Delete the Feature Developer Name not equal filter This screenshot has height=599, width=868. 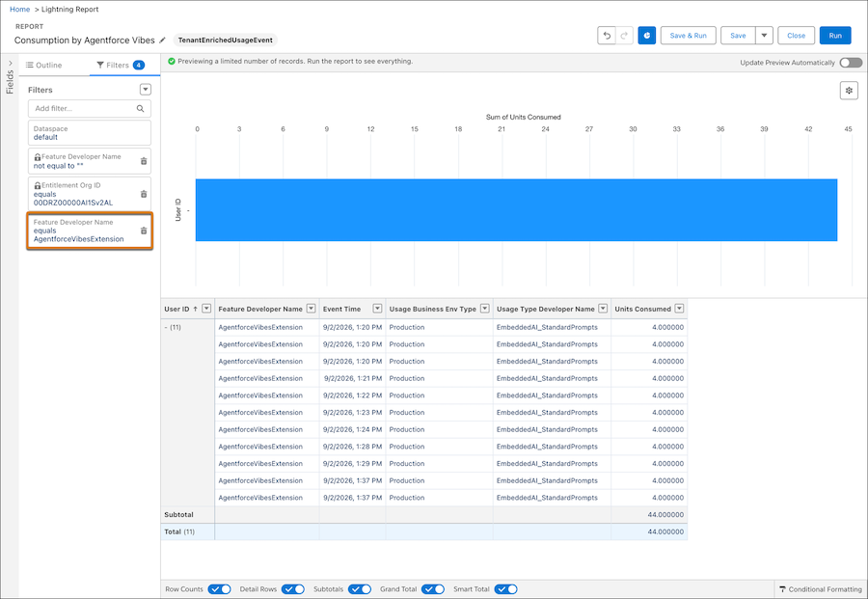pos(144,161)
